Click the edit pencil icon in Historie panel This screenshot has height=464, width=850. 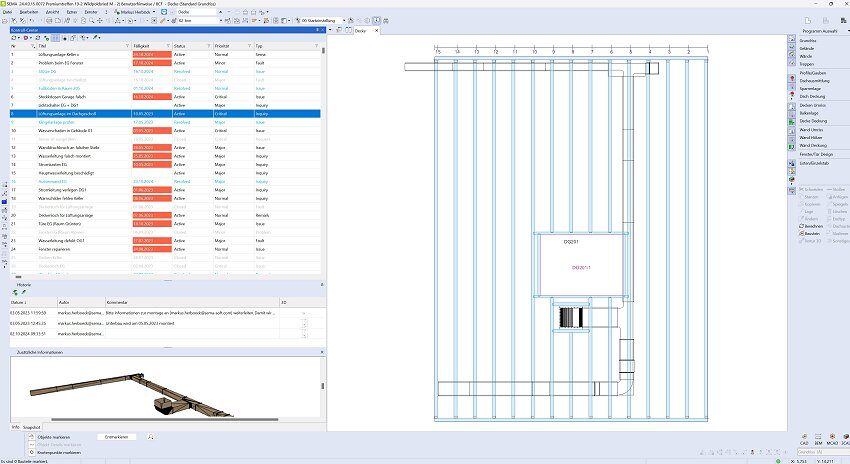23,292
